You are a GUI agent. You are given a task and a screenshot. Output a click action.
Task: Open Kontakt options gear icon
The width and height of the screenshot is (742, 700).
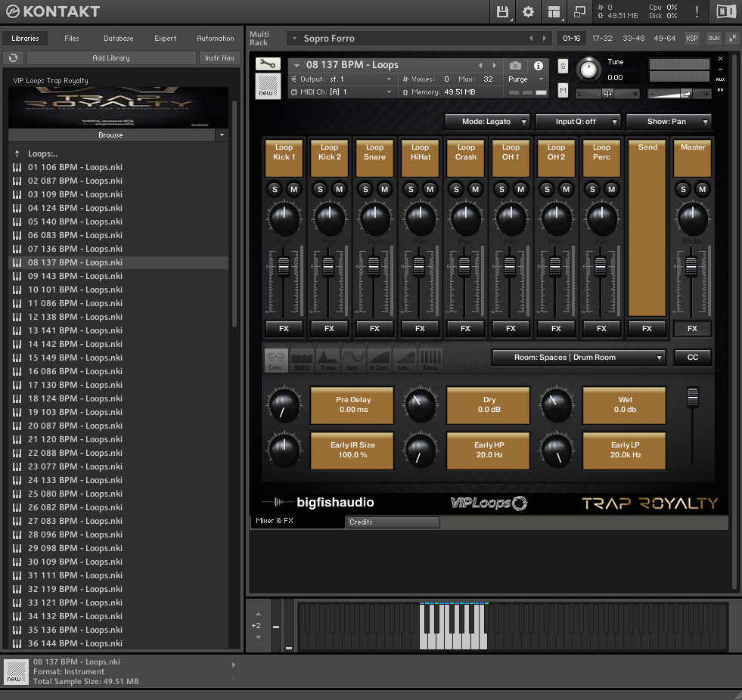tap(528, 12)
